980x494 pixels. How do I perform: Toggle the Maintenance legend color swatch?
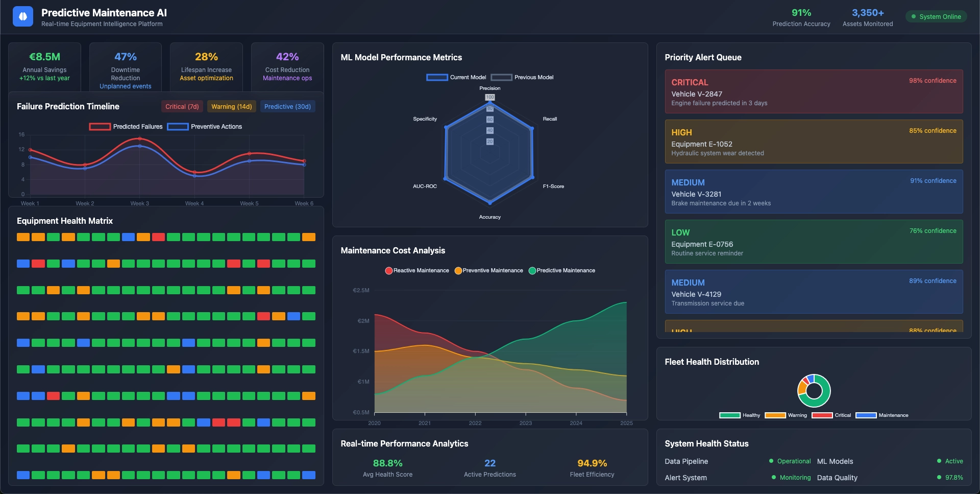coord(866,415)
